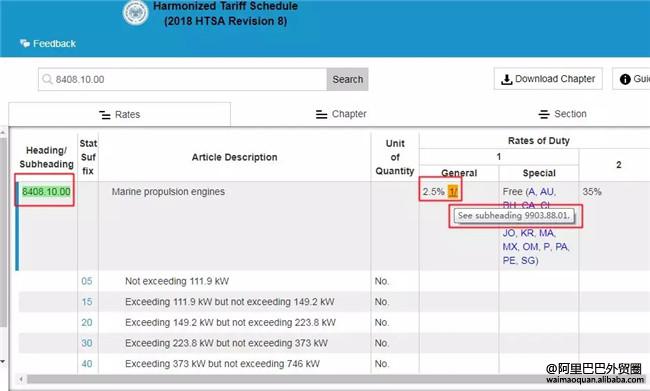
Task: Click the Search button
Action: [x=347, y=79]
